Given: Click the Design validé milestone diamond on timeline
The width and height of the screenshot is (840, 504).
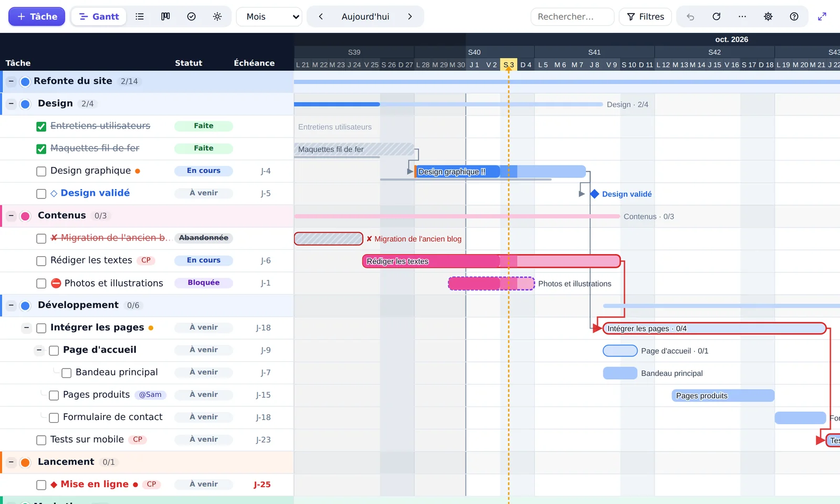Looking at the screenshot, I should point(595,194).
